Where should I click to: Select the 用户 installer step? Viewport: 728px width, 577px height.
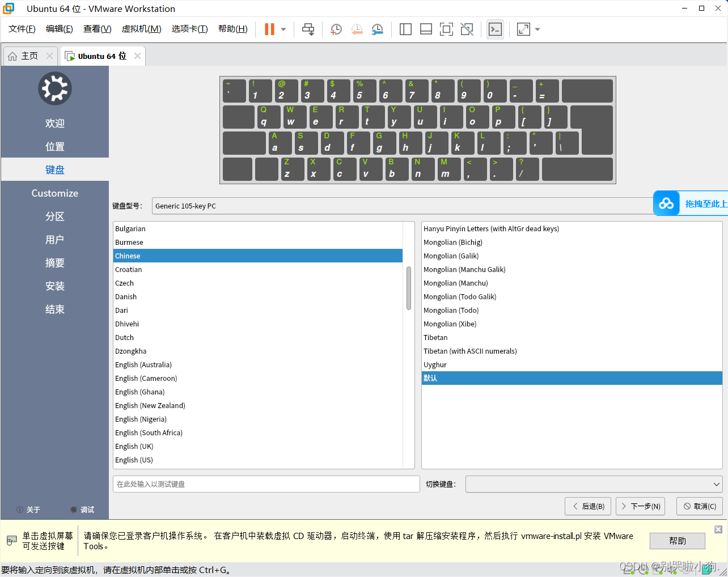[x=55, y=239]
